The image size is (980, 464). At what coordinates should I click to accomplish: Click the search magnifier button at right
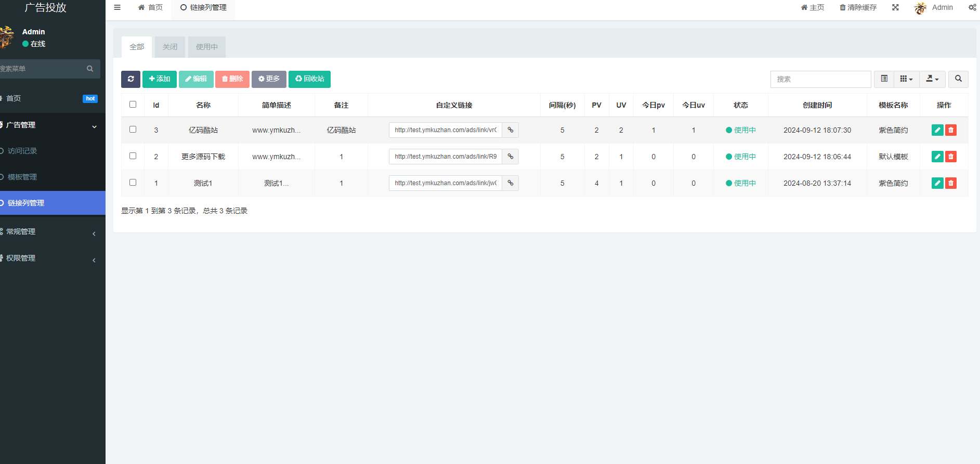tap(958, 79)
